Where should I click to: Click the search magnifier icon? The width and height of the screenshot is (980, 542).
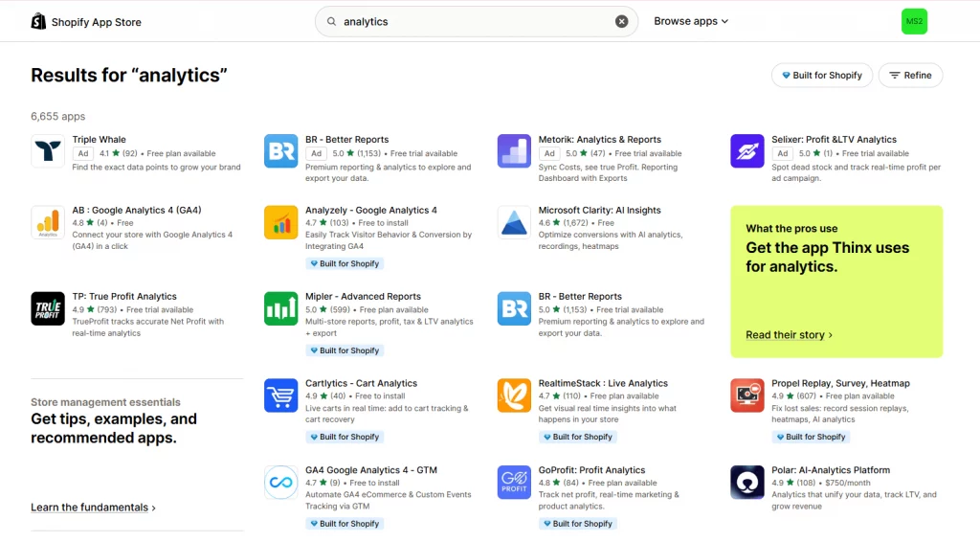click(x=331, y=21)
